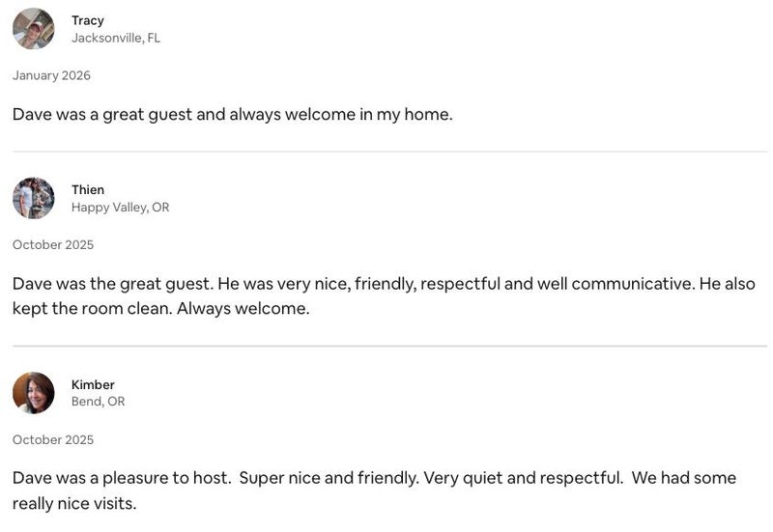
Task: Click the line 'really nice visits.'
Action: coord(74,504)
